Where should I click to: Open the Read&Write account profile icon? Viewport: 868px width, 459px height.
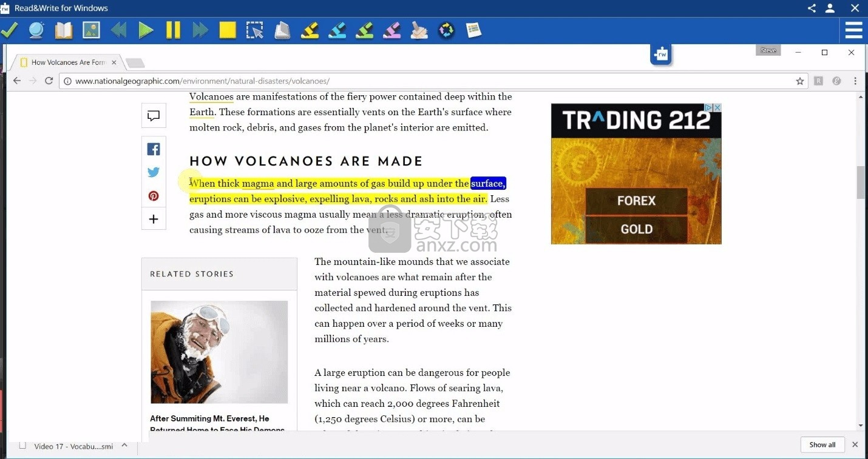(830, 8)
